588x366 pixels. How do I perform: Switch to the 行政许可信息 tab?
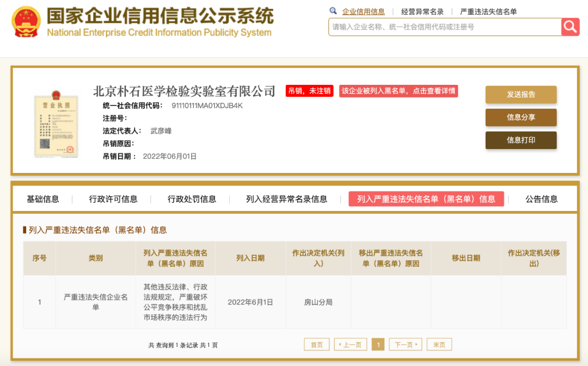113,199
